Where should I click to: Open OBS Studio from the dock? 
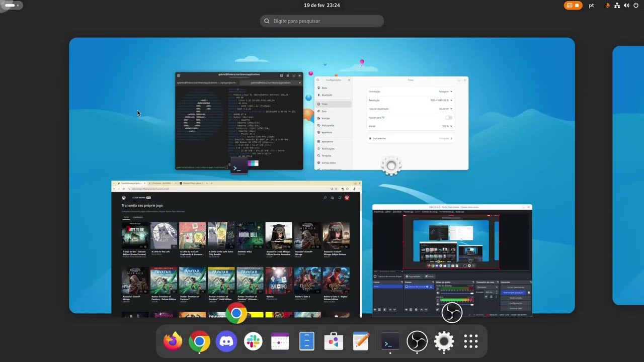coord(417,342)
